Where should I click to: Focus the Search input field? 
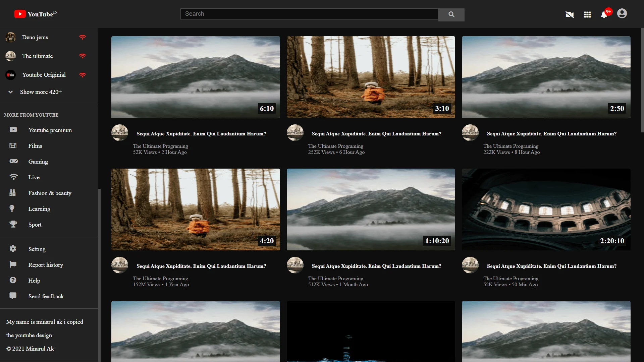pos(309,14)
